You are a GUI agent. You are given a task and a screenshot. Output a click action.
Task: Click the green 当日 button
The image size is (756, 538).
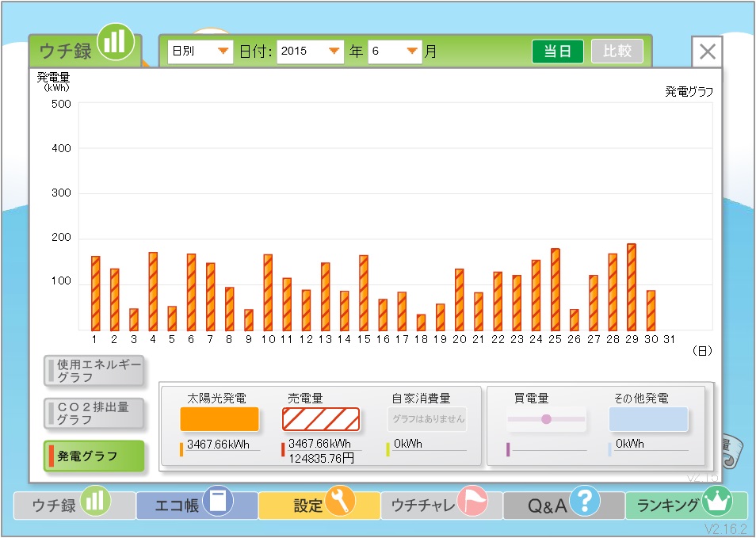[558, 51]
